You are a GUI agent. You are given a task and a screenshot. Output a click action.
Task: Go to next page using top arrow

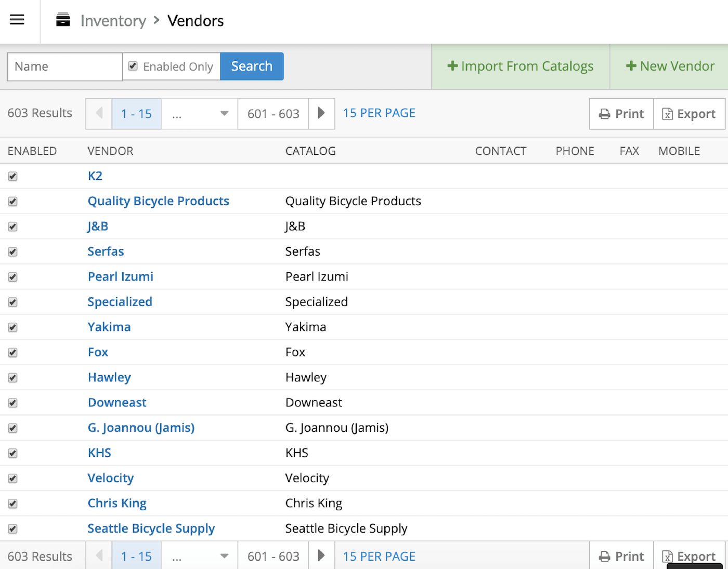[321, 113]
